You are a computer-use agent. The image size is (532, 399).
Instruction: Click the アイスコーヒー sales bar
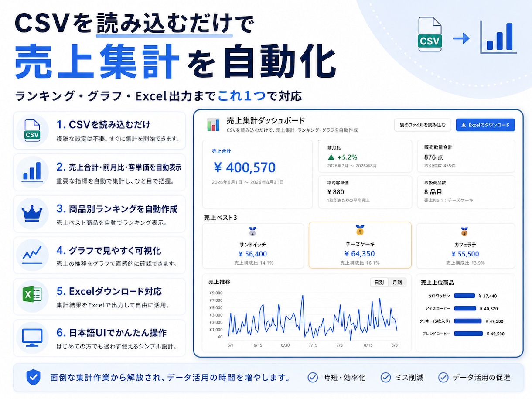pyautogui.click(x=465, y=308)
